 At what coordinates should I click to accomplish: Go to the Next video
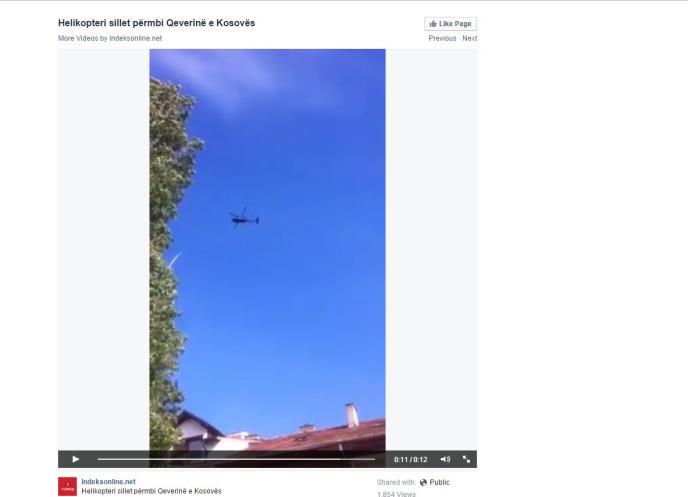469,38
